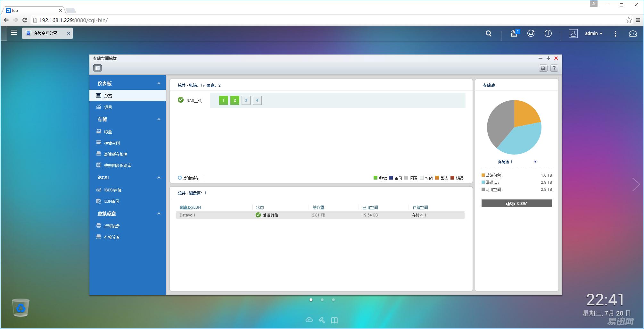The image size is (644, 329).
Task: Select empty disk slot 4
Action: coord(257,100)
